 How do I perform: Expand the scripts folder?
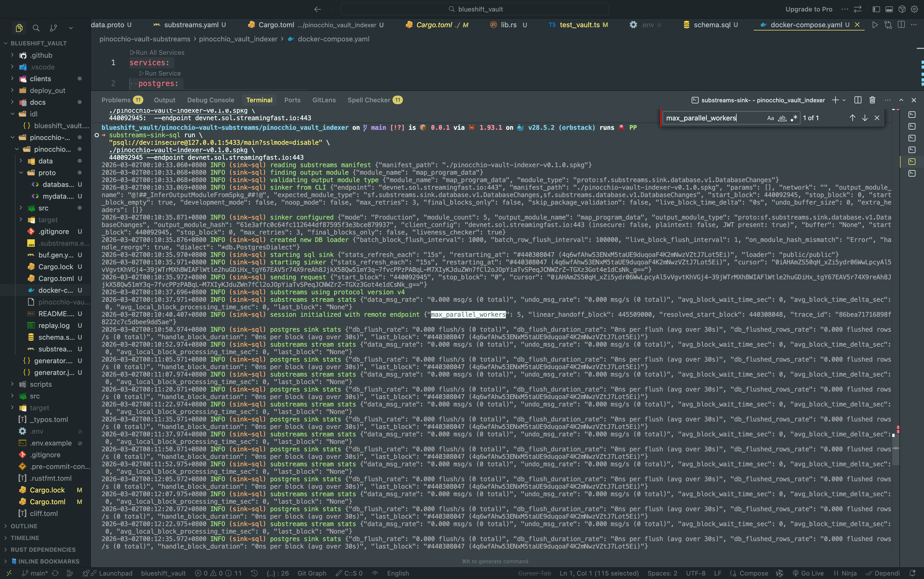point(41,384)
